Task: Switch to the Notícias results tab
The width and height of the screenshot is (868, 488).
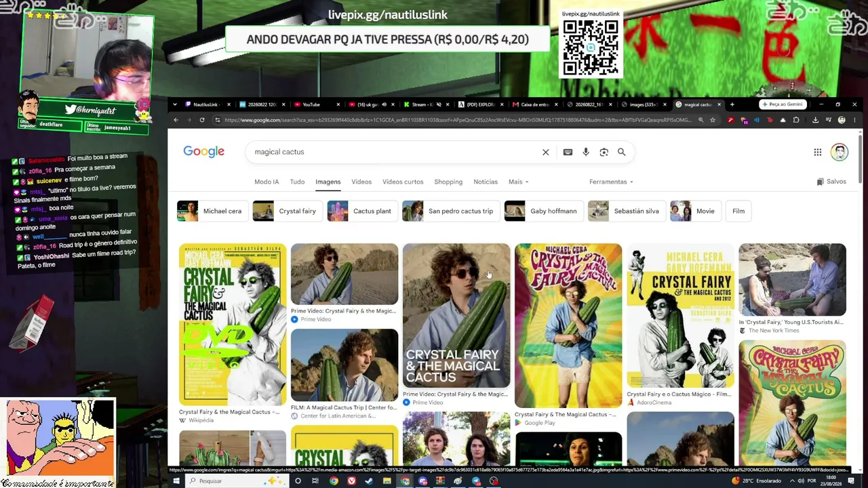Action: click(486, 182)
